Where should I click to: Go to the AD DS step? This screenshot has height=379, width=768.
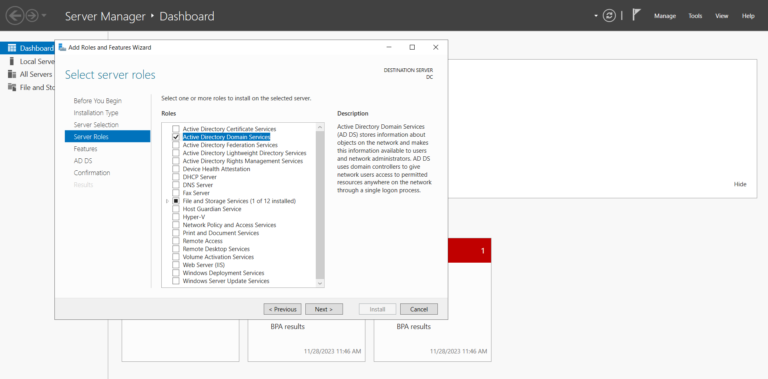(83, 161)
